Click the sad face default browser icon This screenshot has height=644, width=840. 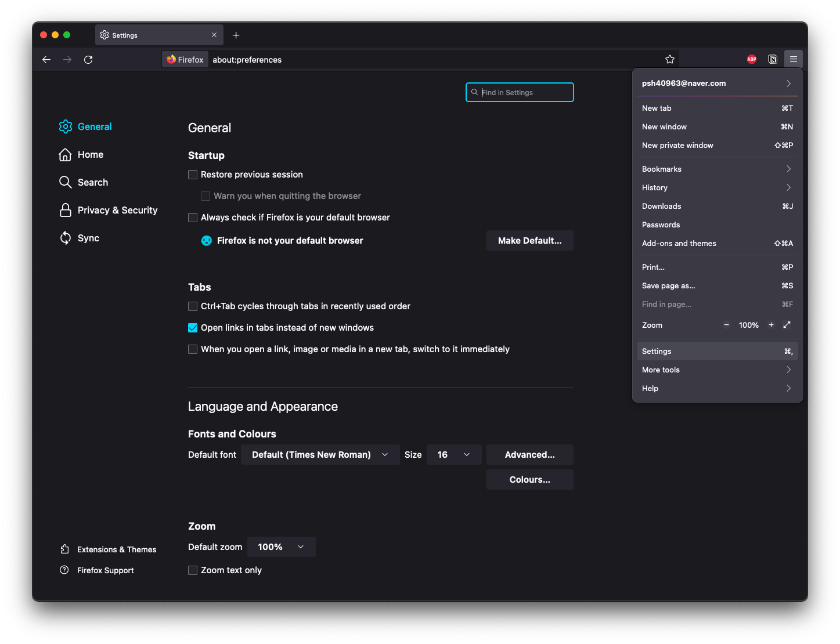click(206, 240)
